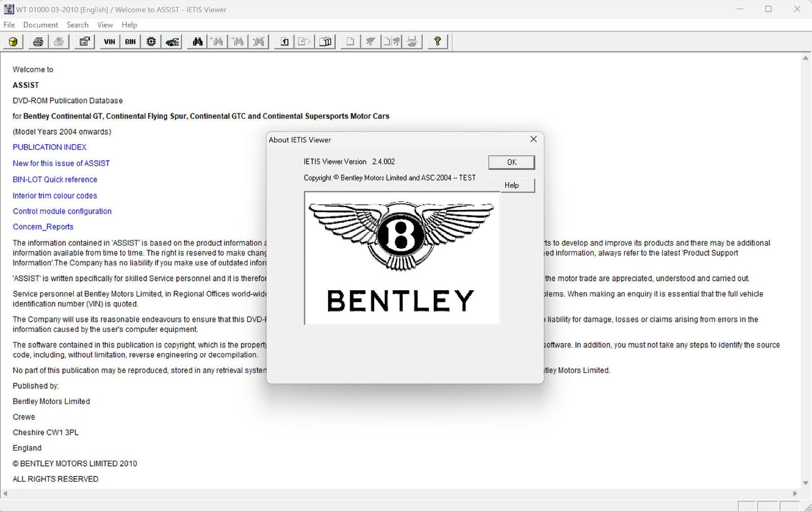The width and height of the screenshot is (812, 512).
Task: Click '(Model Years 2004 onwards)' text
Action: pyautogui.click(x=62, y=131)
